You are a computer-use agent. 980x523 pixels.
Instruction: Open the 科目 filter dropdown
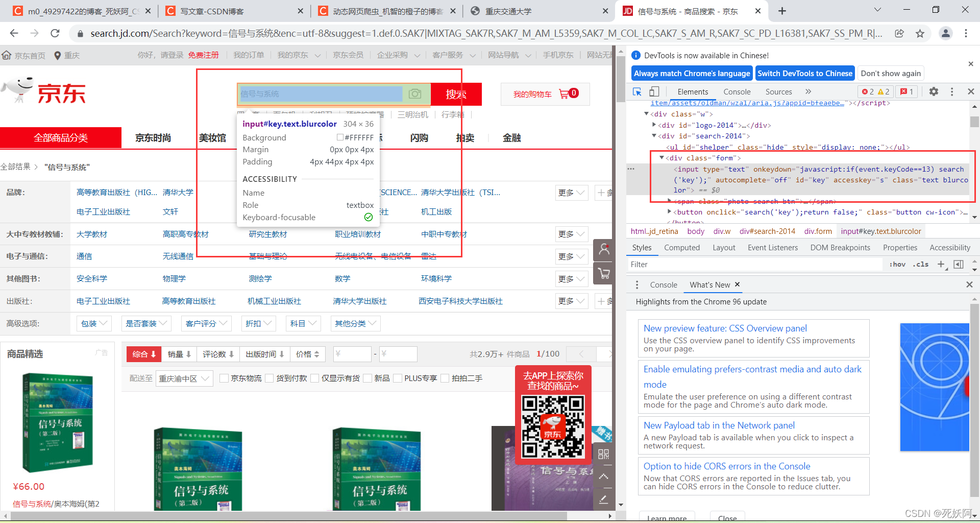point(303,323)
